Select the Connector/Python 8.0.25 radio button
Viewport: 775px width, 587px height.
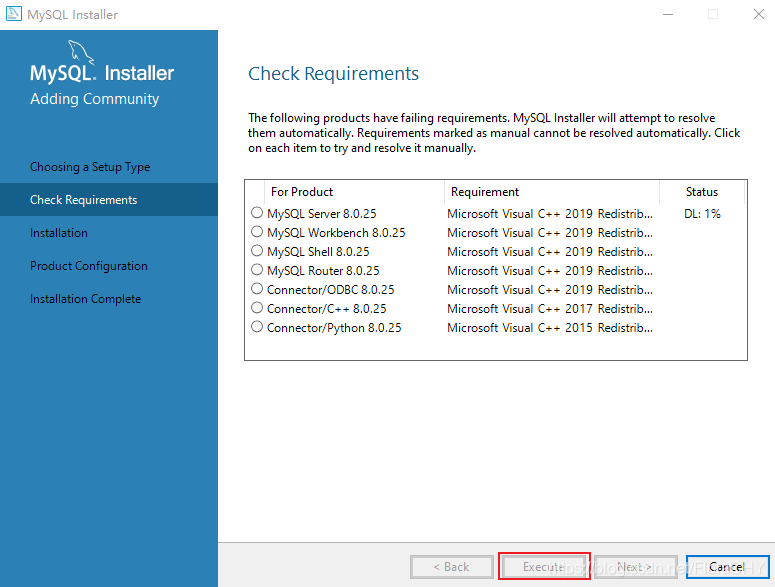click(x=257, y=327)
